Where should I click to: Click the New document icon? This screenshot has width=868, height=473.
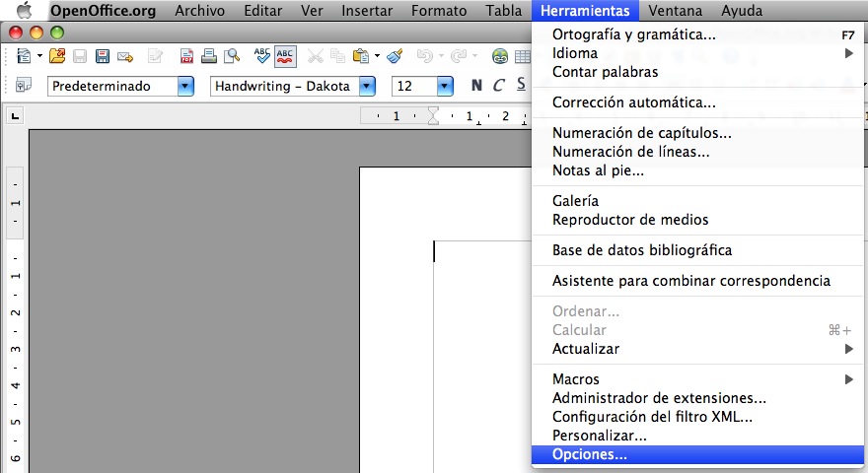(24, 56)
